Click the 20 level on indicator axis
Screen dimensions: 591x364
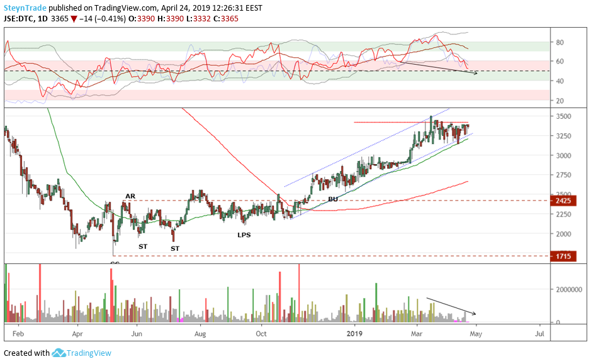click(x=560, y=101)
